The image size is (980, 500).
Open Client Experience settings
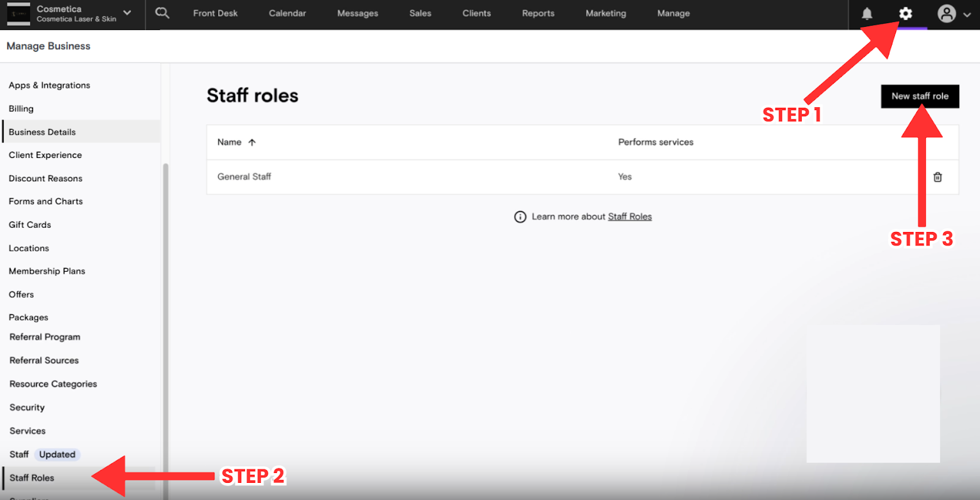[x=45, y=155]
